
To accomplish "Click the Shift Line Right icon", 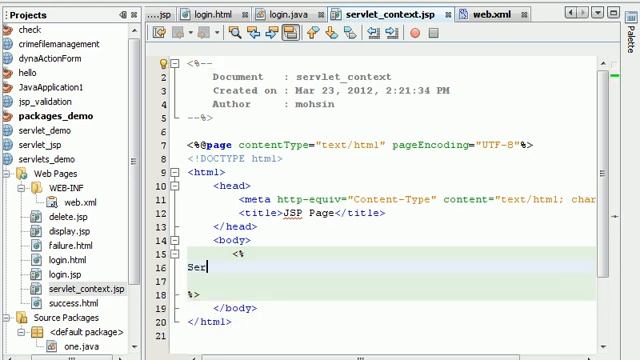I will point(391,33).
